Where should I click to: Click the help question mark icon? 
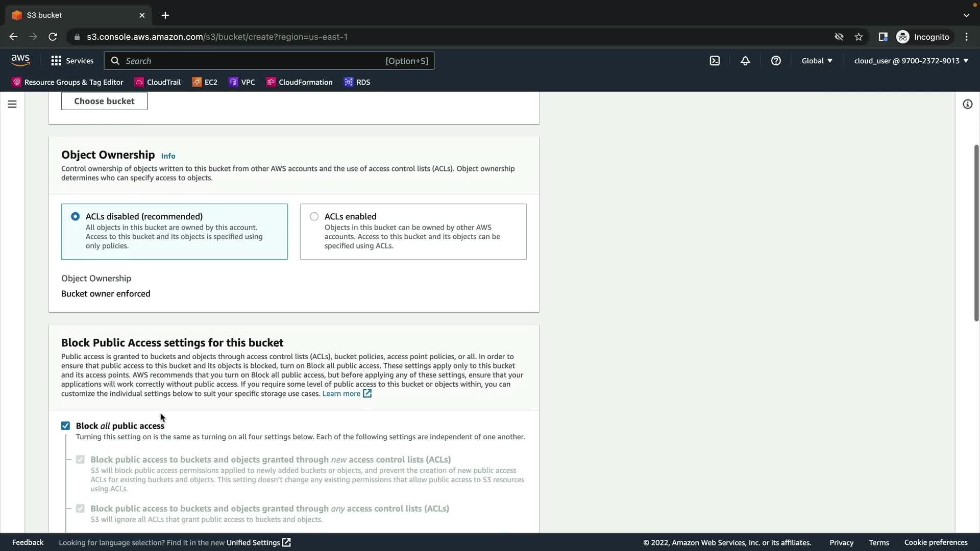(776, 61)
